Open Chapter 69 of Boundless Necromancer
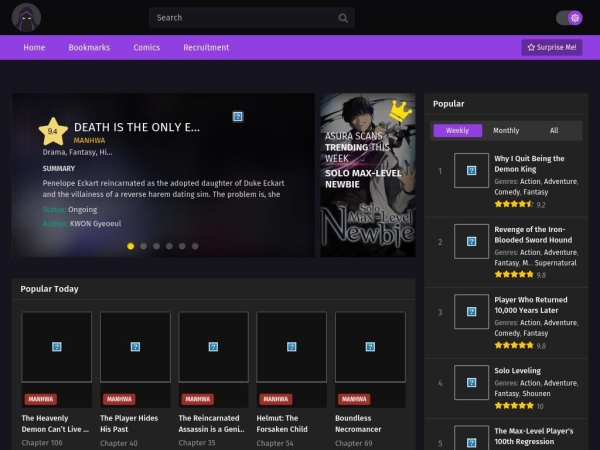Screen dimensions: 600x450 point(354,443)
